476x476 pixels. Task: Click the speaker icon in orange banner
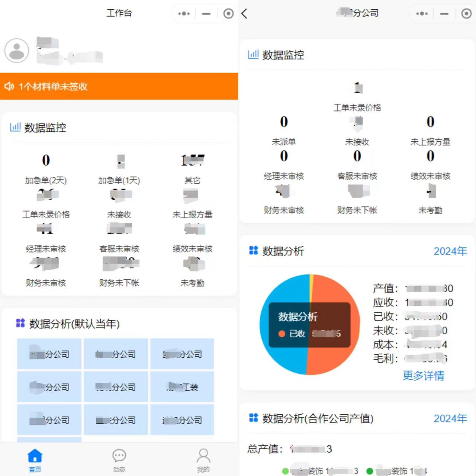(9, 87)
